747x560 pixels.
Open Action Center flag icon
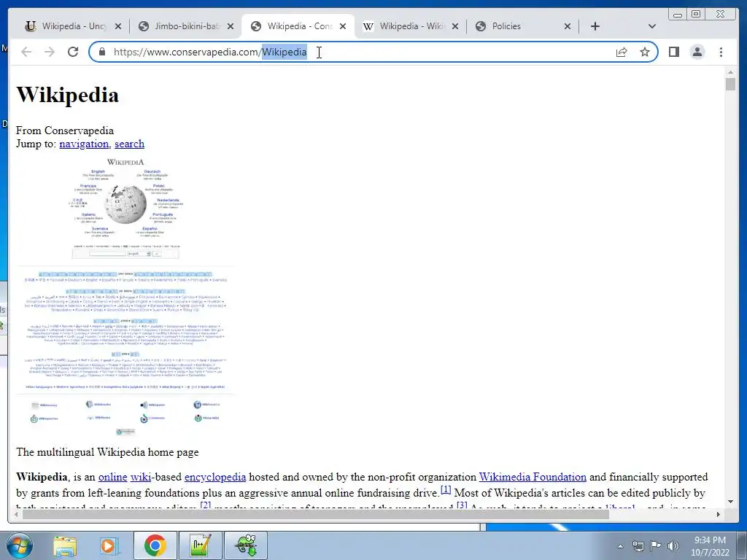[656, 546]
